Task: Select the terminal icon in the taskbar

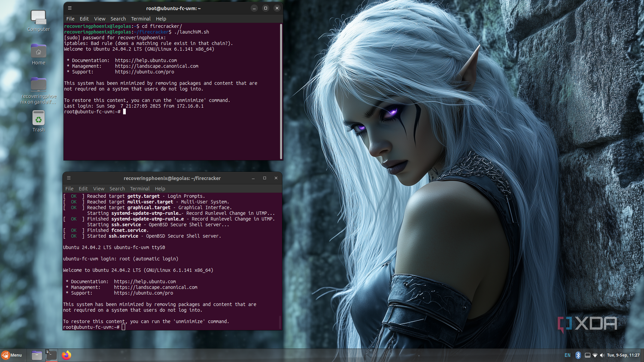Action: click(52, 355)
